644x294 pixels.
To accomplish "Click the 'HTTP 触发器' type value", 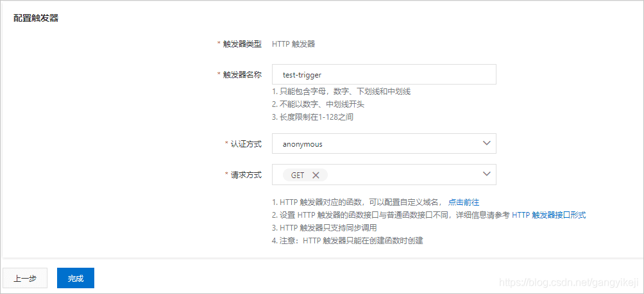I will pos(293,44).
